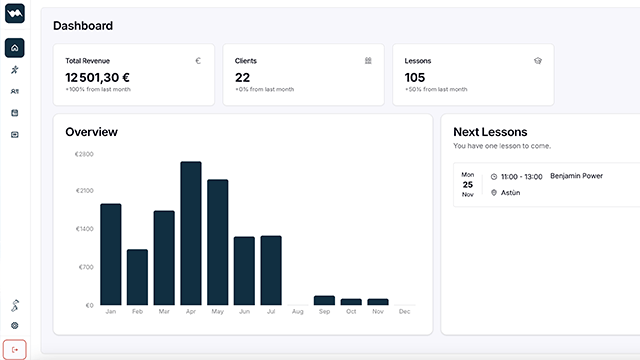Click the 'Astún' location text
Viewport: 640px width, 360px height.
pyautogui.click(x=510, y=193)
